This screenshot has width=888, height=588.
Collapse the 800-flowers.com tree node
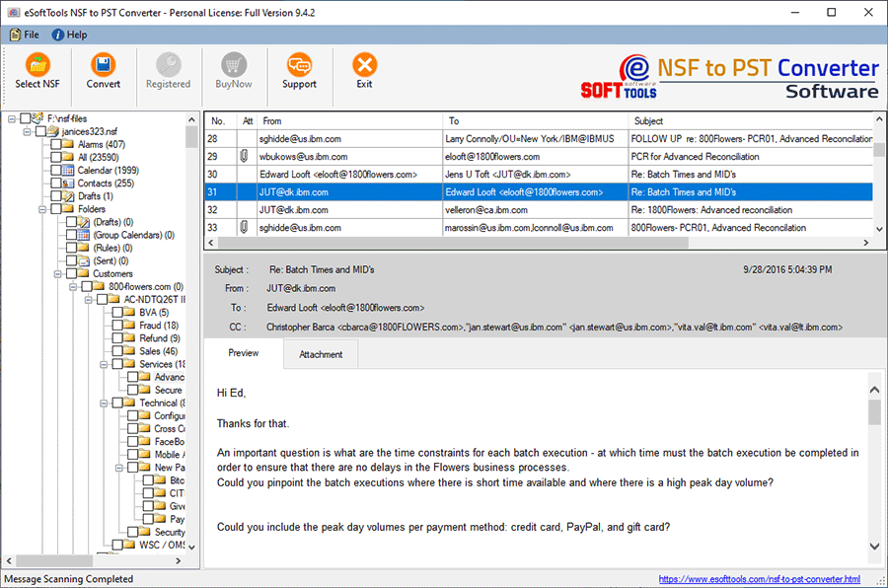tap(72, 287)
